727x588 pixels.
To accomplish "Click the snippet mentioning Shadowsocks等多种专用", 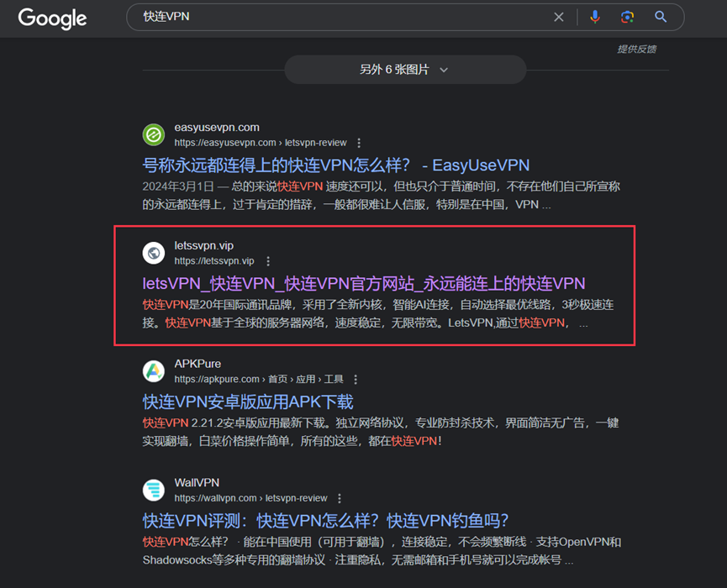I will (x=382, y=551).
